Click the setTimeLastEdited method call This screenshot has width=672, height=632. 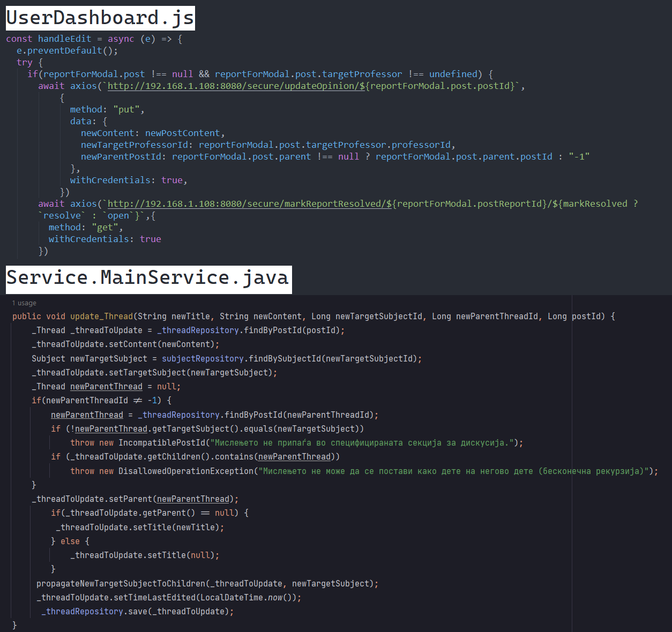pyautogui.click(x=154, y=598)
